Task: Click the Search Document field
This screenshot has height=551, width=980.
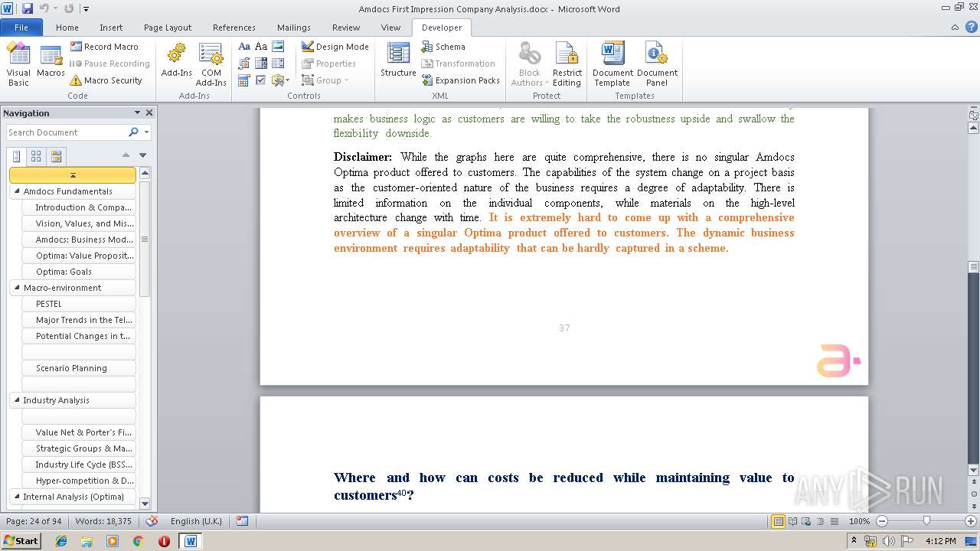Action: [x=67, y=132]
